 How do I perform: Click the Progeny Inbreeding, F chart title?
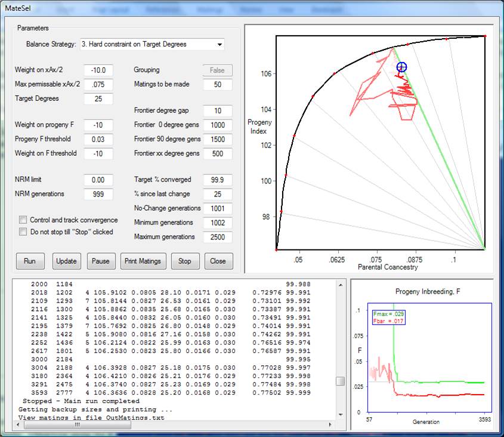tap(428, 291)
